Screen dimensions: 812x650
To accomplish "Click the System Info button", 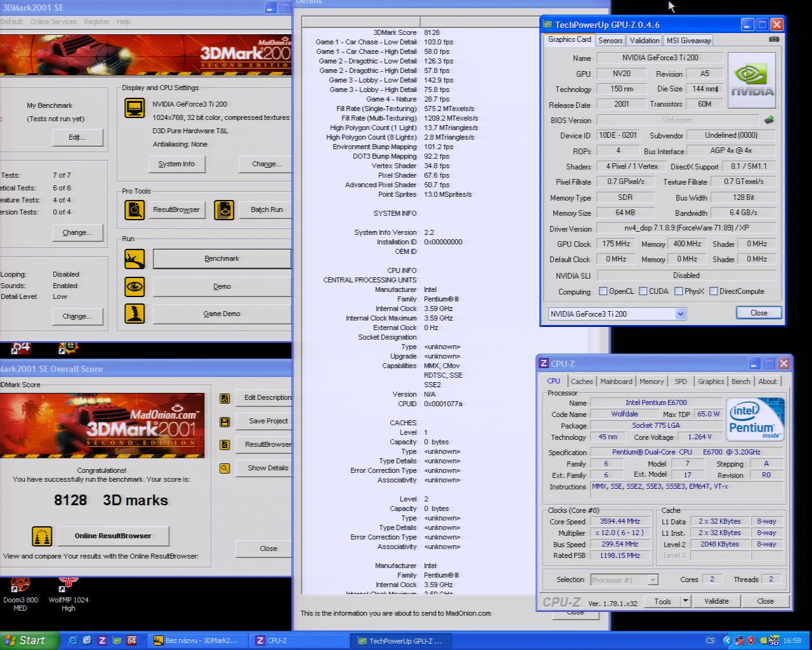I will (x=176, y=164).
